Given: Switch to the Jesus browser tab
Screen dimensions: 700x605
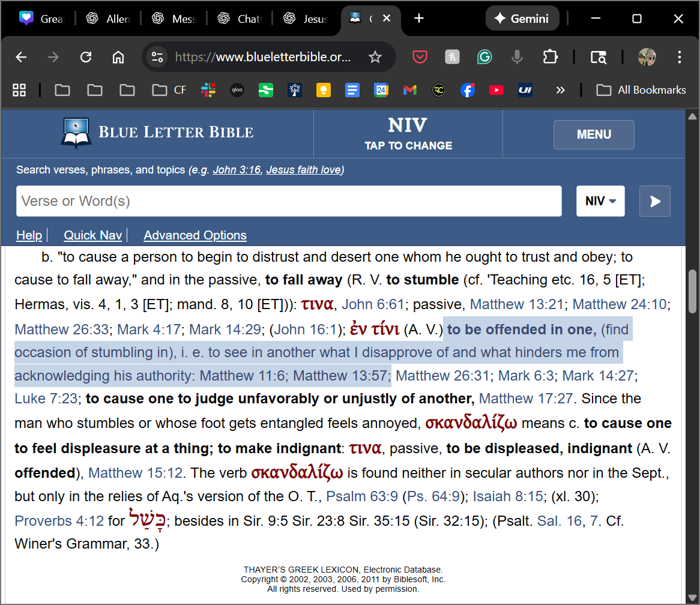Looking at the screenshot, I should click(x=306, y=19).
